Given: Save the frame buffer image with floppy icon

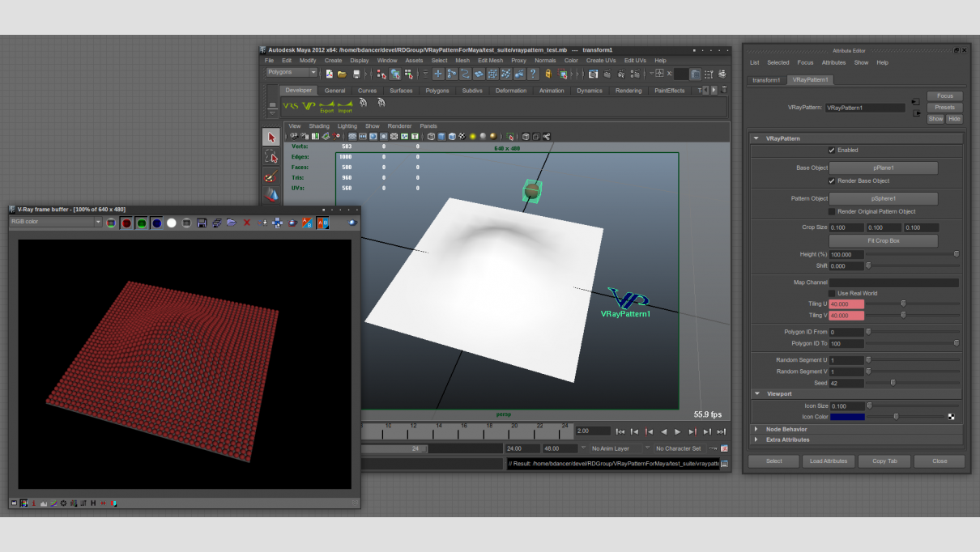Looking at the screenshot, I should (x=201, y=223).
